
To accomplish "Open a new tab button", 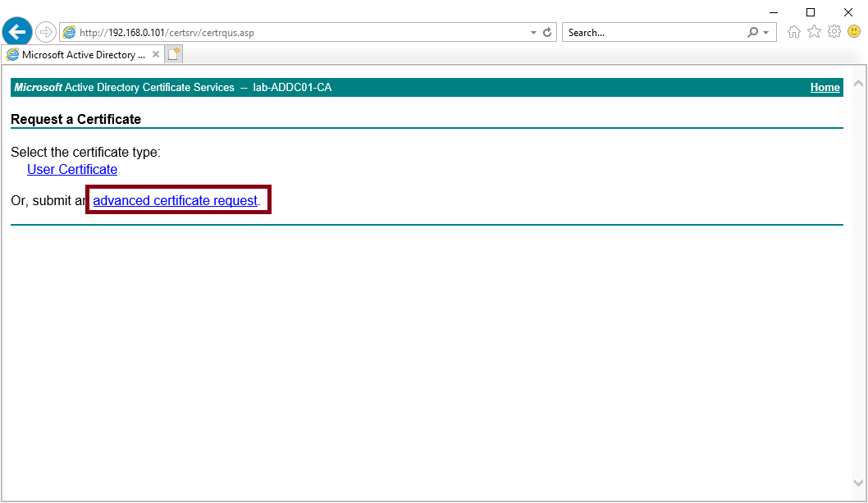I will click(174, 54).
